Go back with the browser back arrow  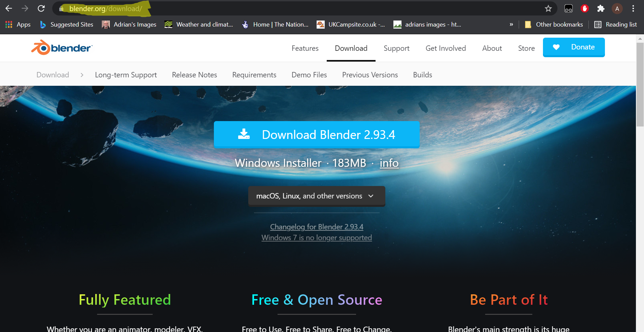pyautogui.click(x=9, y=8)
